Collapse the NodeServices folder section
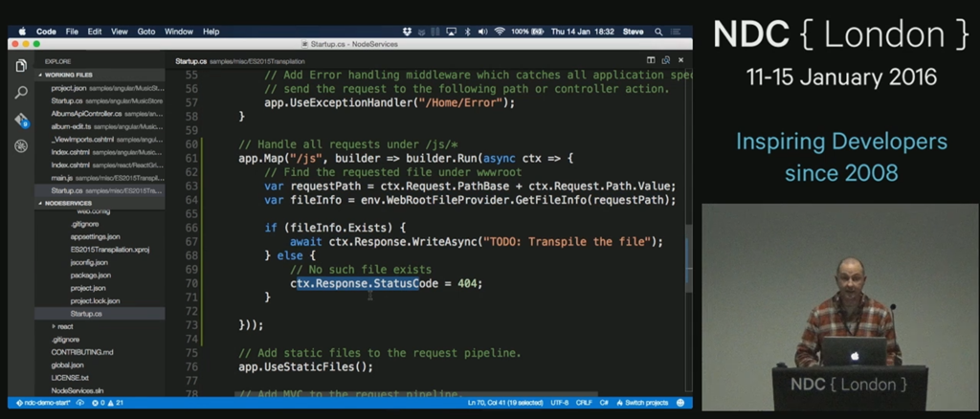Image resolution: width=980 pixels, height=419 pixels. [100, 204]
